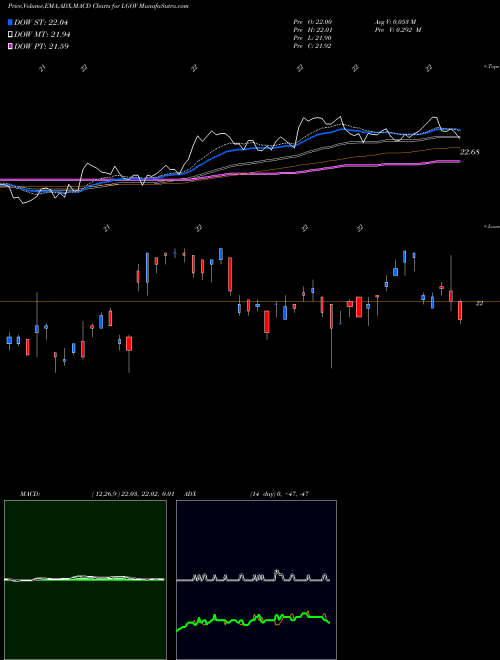Click the MACD parameters '(12,26,9) 22.03, 22.02, 0.01'
The height and width of the screenshot is (660, 500).
133,494
